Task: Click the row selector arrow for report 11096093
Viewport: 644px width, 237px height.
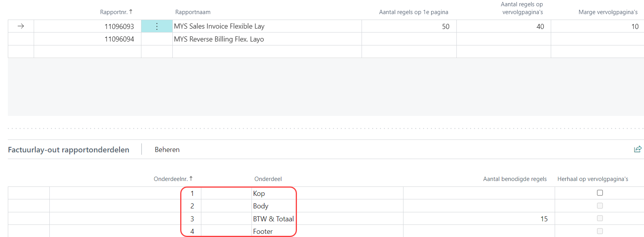Action: point(21,26)
